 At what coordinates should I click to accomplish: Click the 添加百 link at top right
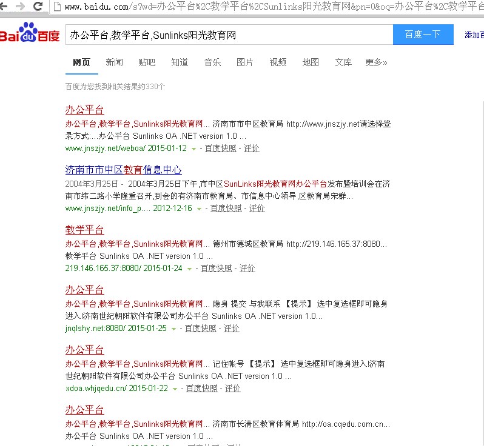pos(474,35)
